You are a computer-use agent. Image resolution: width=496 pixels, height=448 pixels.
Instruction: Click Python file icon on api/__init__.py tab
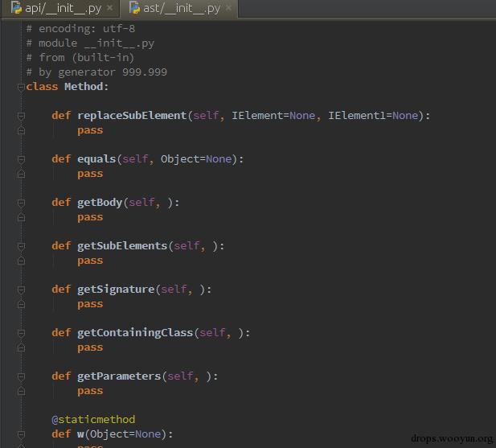coord(16,8)
